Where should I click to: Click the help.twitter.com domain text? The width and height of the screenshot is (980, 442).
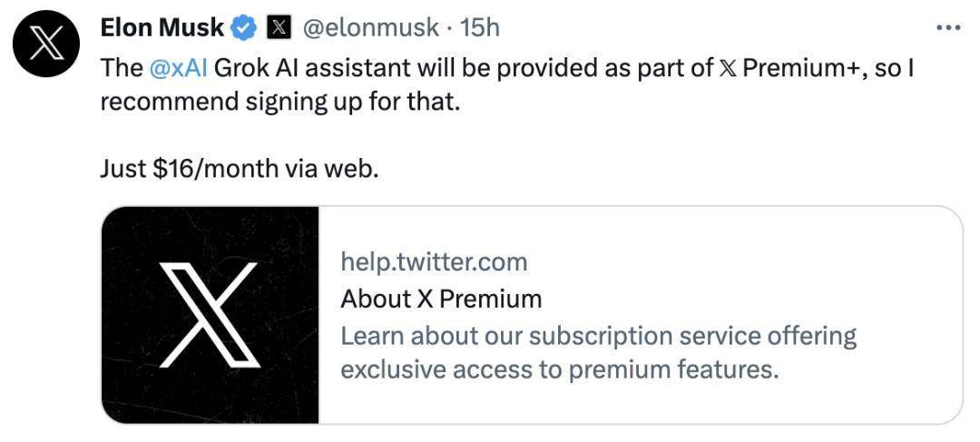(x=434, y=262)
